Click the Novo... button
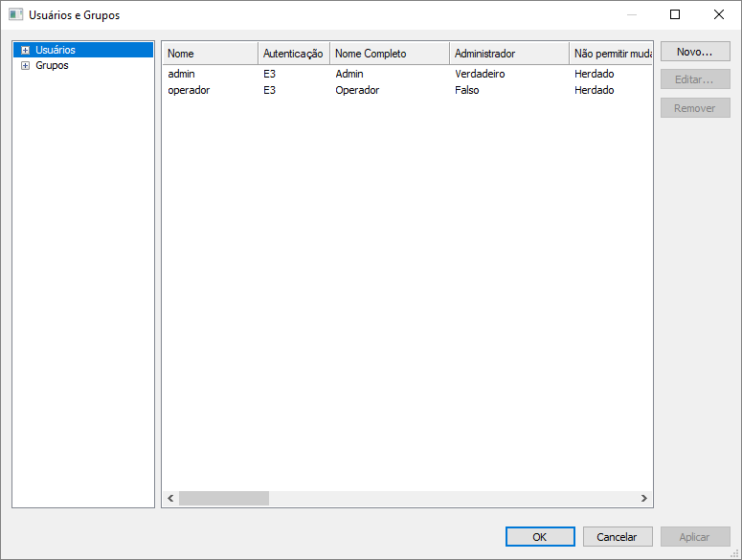The image size is (742, 560). tap(694, 52)
